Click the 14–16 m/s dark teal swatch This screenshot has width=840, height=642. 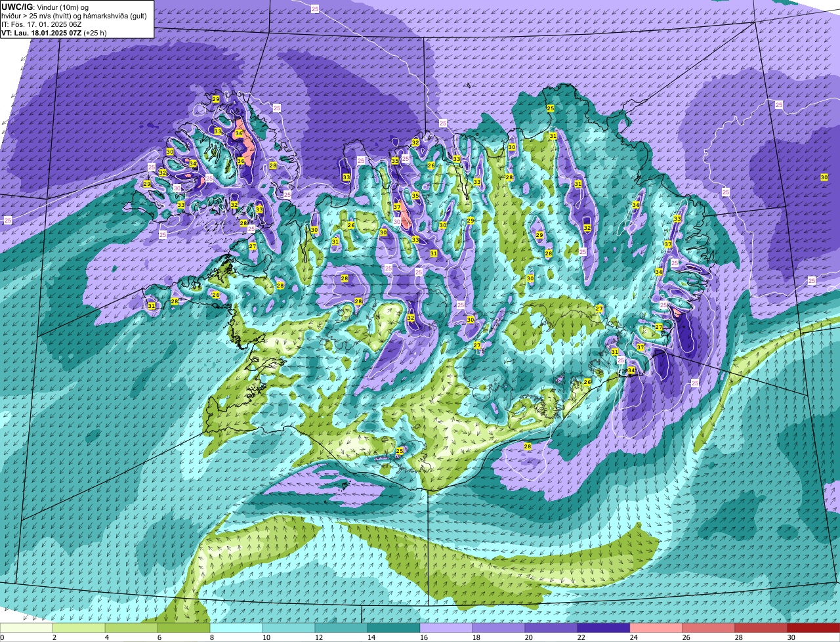click(x=394, y=628)
